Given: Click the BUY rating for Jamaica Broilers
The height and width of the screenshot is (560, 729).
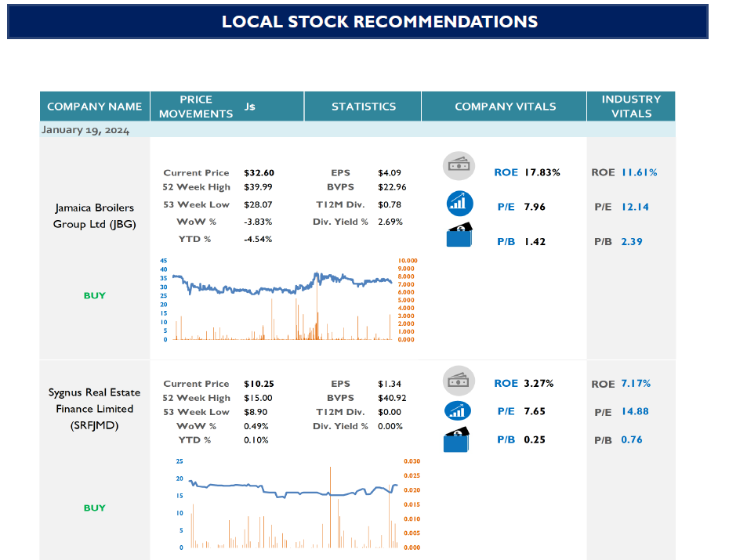Looking at the screenshot, I should pyautogui.click(x=94, y=295).
